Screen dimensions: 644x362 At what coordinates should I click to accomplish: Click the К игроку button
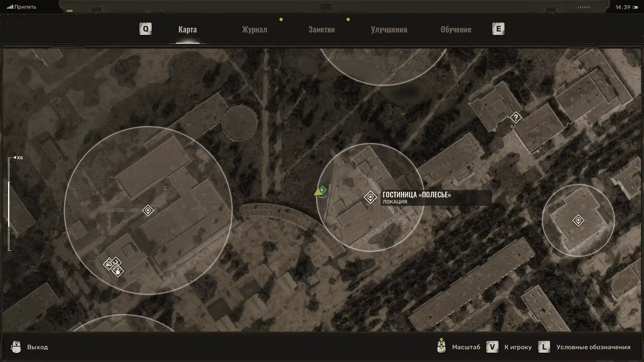518,347
